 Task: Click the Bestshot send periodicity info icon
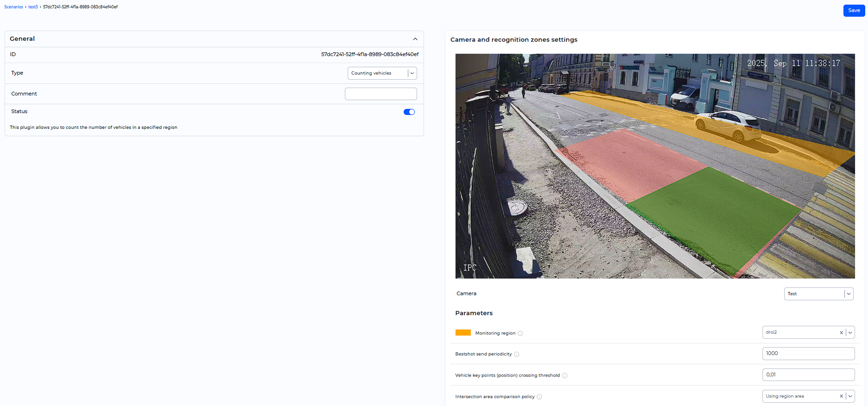[x=517, y=355]
